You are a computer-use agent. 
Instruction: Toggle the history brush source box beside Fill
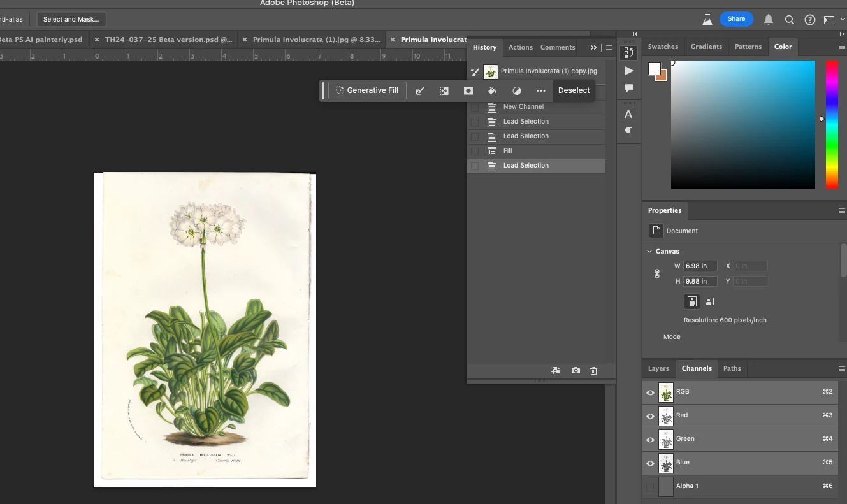tap(474, 151)
